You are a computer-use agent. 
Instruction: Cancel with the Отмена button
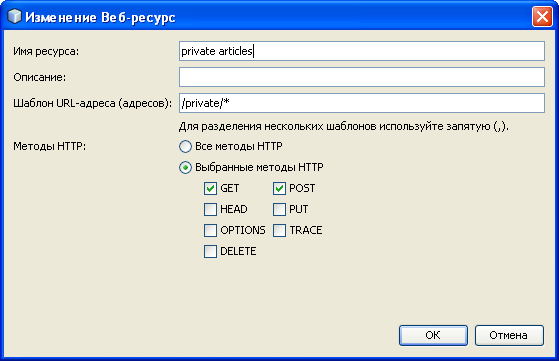509,335
